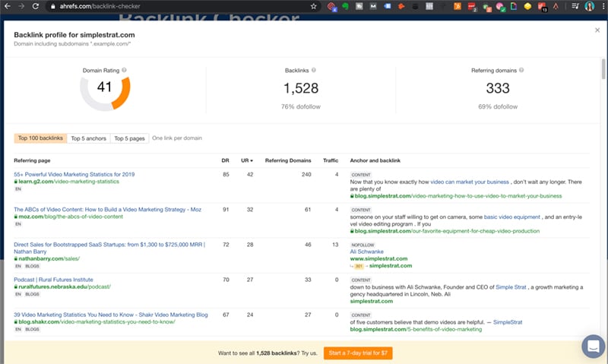
Task: Switch to the Top 5 pages tab
Action: (129, 138)
